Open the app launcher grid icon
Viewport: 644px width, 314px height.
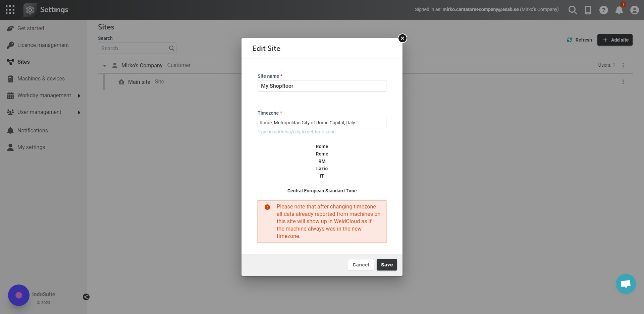pos(10,10)
